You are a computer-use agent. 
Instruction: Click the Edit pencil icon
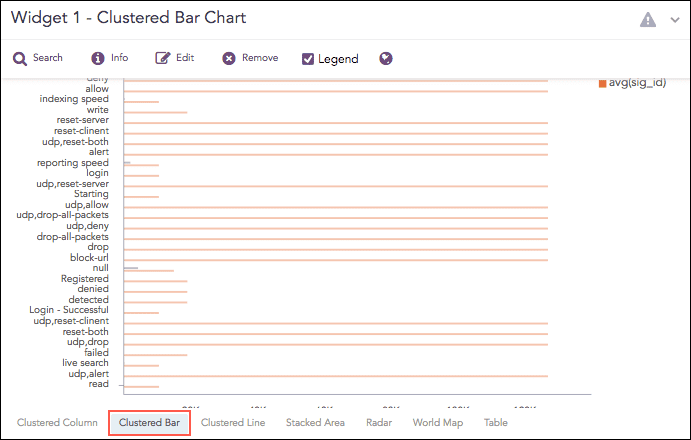[162, 59]
